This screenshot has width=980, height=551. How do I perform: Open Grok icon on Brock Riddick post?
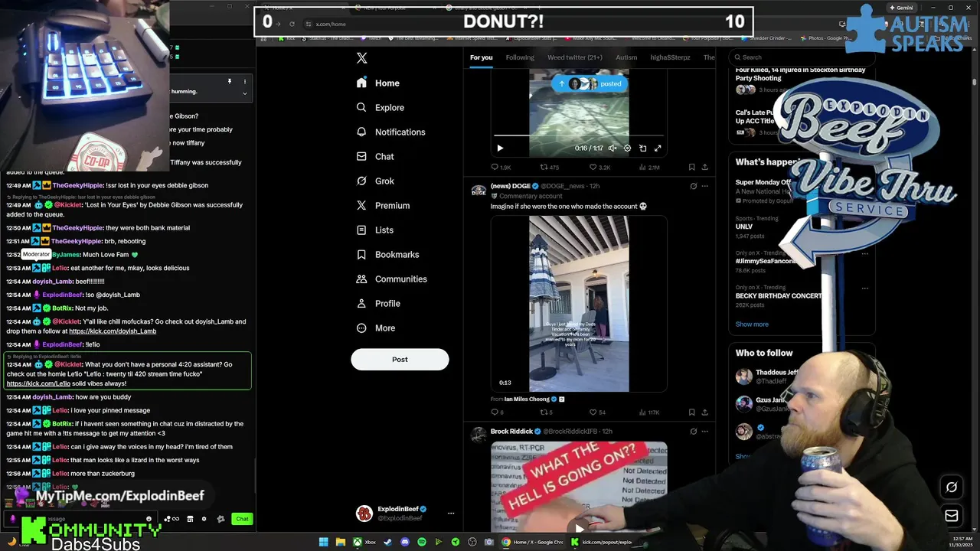(694, 431)
